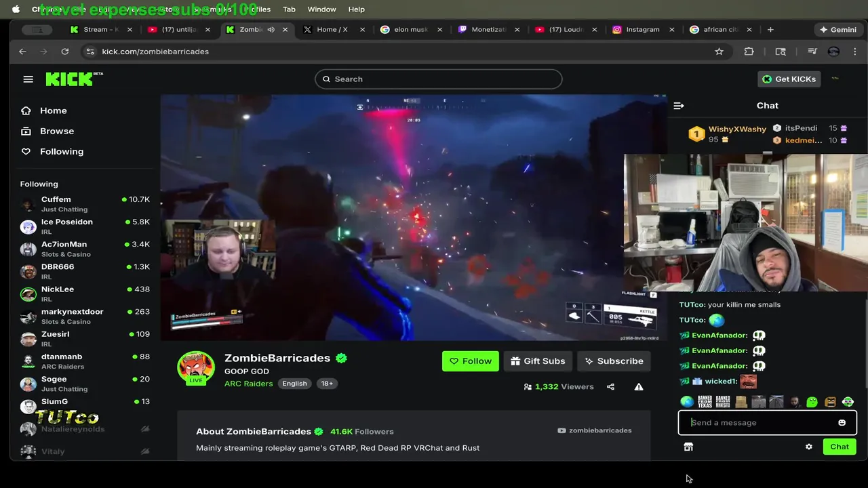Open Following in sidebar
Viewport: 868px width, 488px height.
(x=52, y=151)
